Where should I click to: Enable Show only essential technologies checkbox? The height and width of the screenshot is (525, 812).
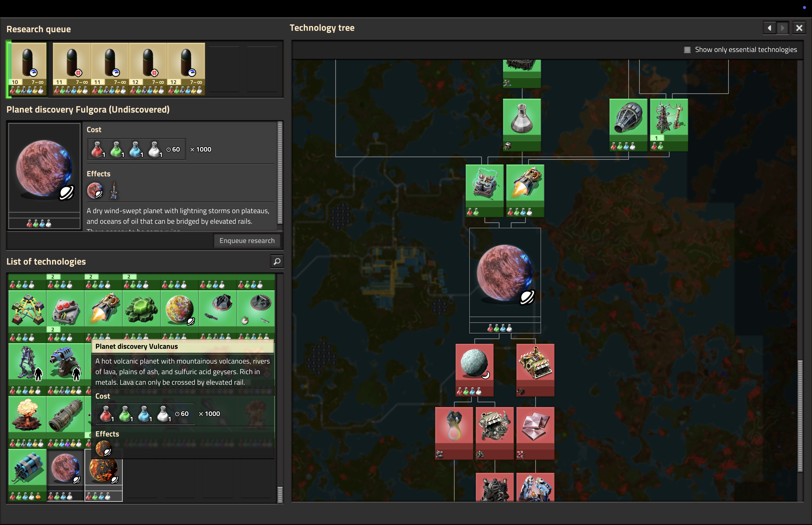click(687, 50)
